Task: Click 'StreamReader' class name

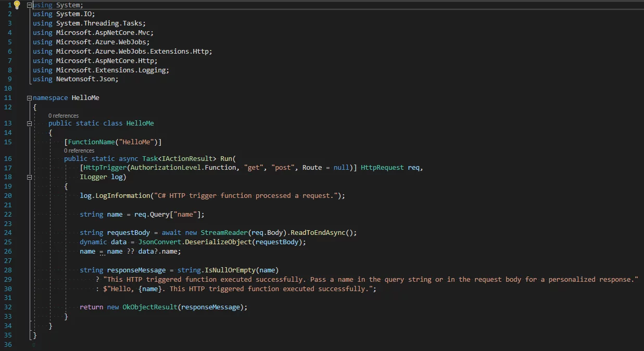Action: (x=224, y=233)
